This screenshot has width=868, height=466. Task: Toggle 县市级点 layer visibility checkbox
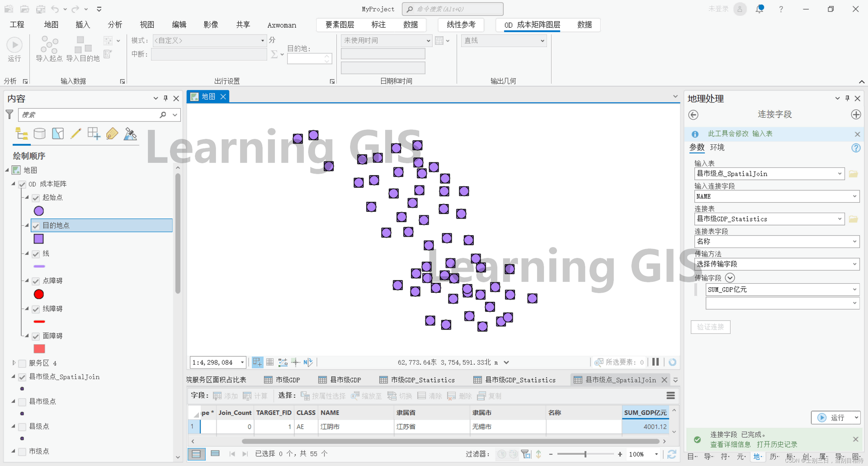coord(22,402)
